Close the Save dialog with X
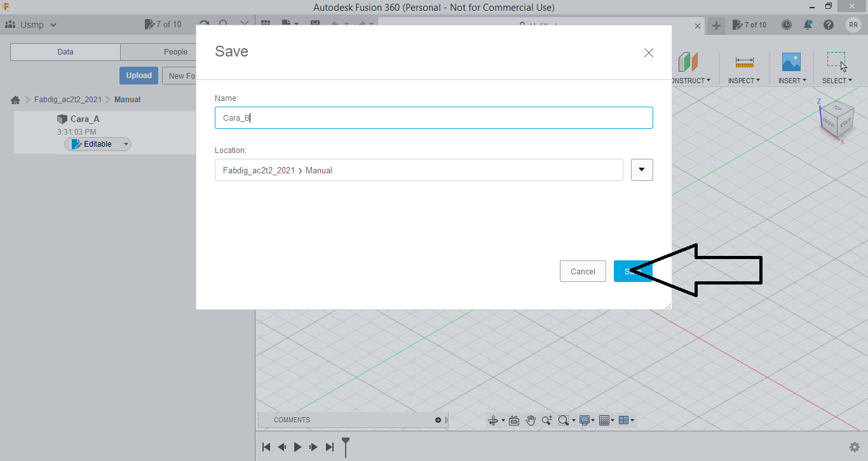This screenshot has height=461, width=868. pyautogui.click(x=648, y=53)
